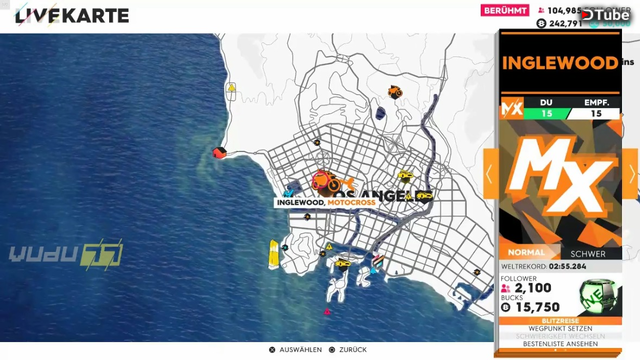Open Bestenliste ansehen leaderboard
The width and height of the screenshot is (640, 360).
pos(560,344)
